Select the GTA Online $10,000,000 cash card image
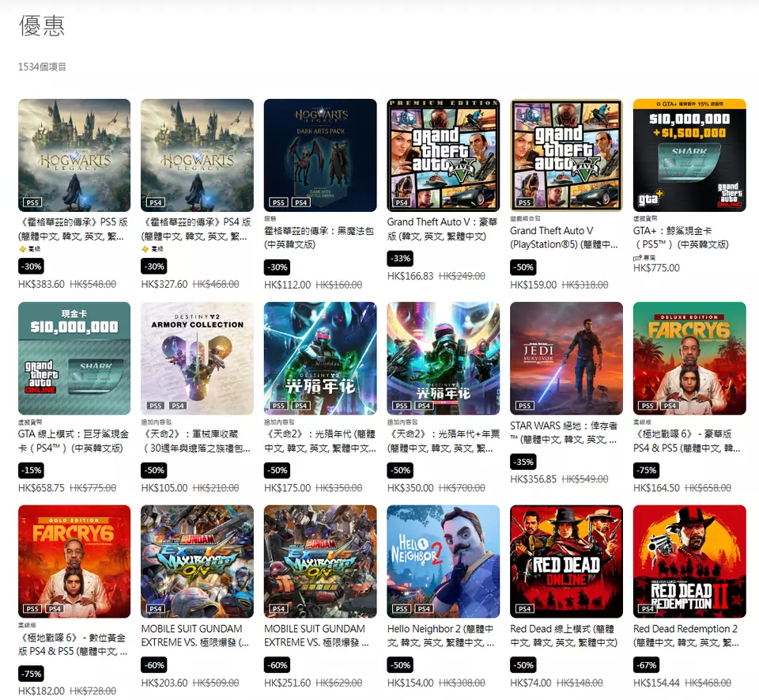 tap(74, 358)
